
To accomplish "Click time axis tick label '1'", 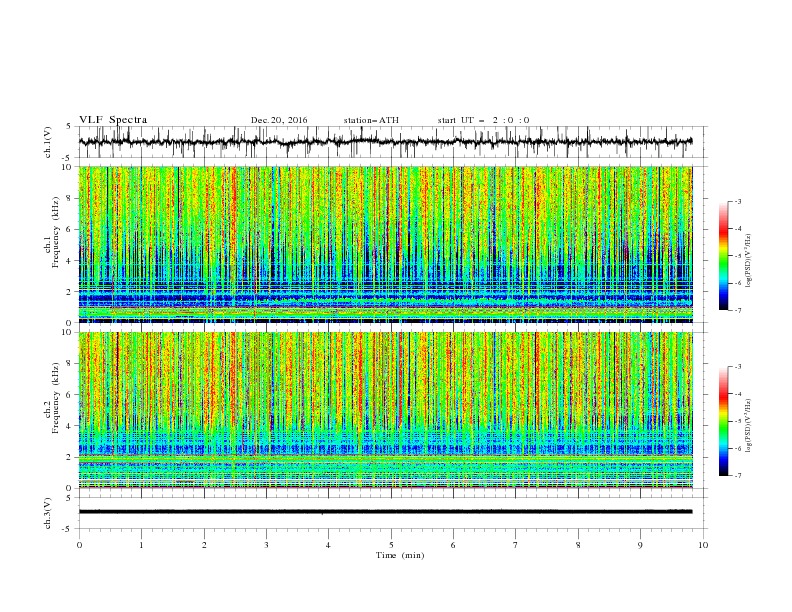I will click(x=141, y=545).
